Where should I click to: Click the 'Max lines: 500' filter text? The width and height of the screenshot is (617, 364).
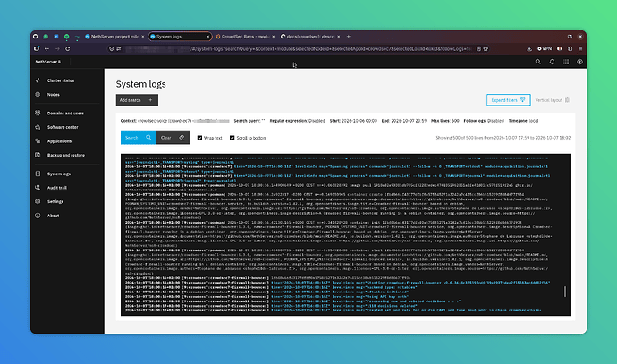[x=445, y=121]
